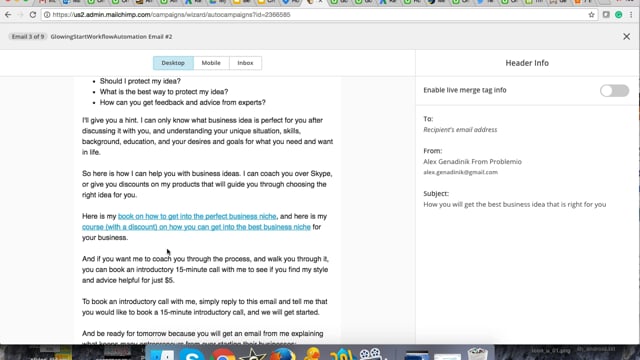
Task: Reload the Mailchimp page
Action: (33, 15)
